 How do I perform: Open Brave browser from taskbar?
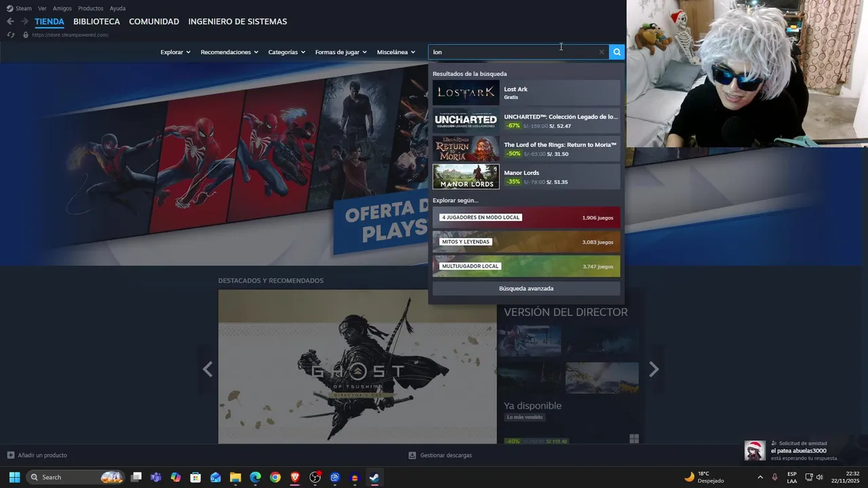point(295,477)
